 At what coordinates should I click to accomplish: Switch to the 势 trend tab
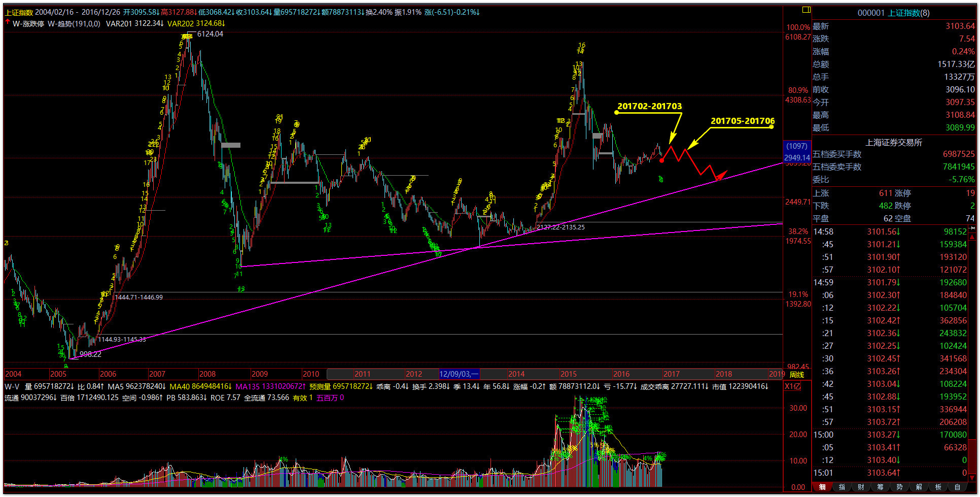pyautogui.click(x=899, y=487)
